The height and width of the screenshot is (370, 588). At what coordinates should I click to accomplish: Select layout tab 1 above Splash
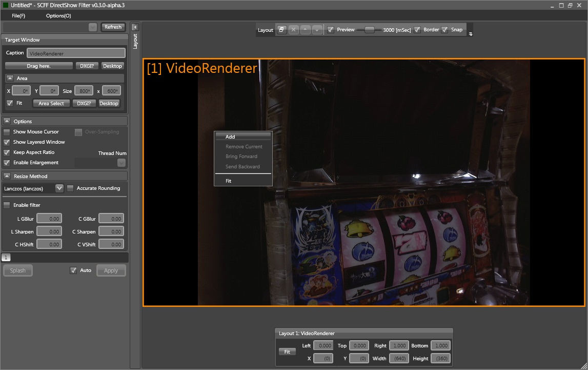pyautogui.click(x=6, y=258)
